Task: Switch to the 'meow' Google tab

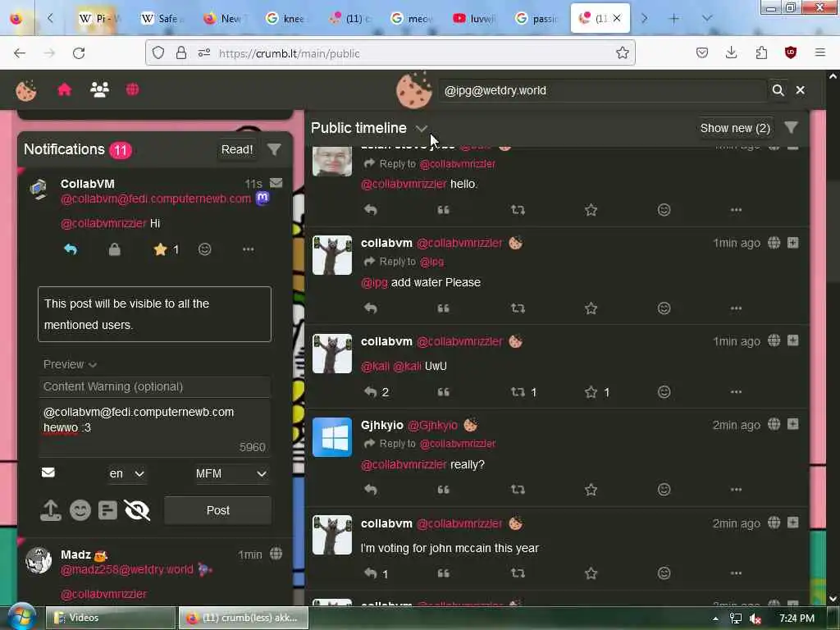Action: [x=412, y=18]
